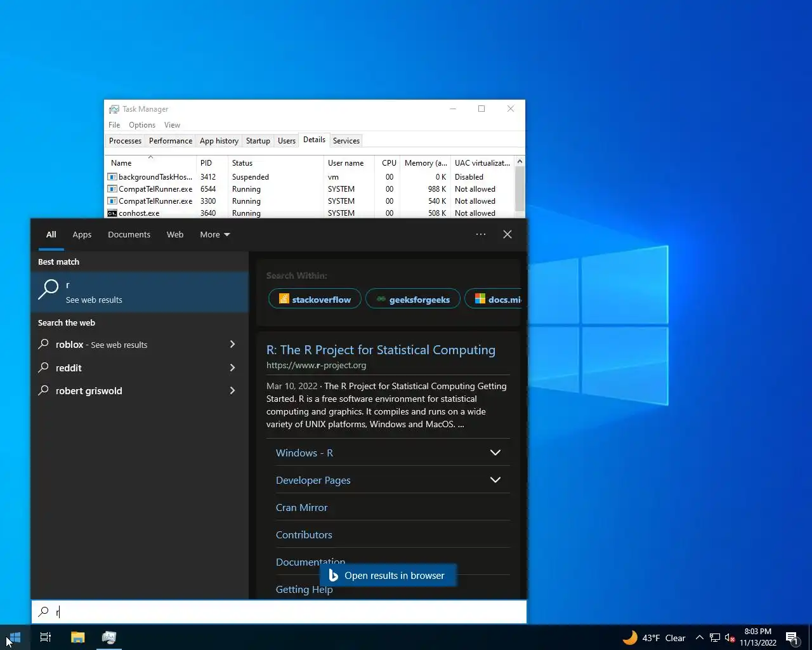Image resolution: width=812 pixels, height=650 pixels.
Task: Open the Options menu in Task Manager
Action: point(142,125)
